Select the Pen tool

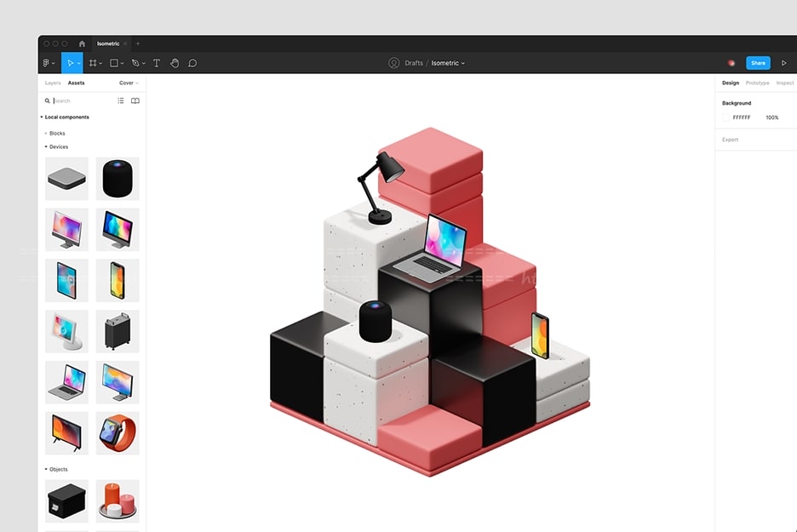(x=135, y=63)
